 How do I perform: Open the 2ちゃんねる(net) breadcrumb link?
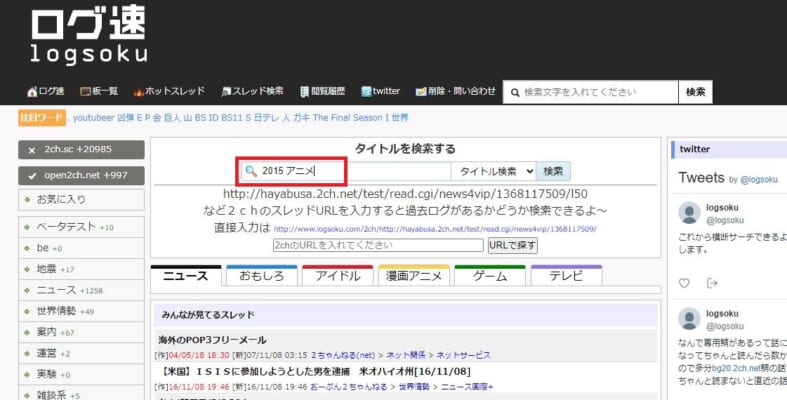click(343, 355)
